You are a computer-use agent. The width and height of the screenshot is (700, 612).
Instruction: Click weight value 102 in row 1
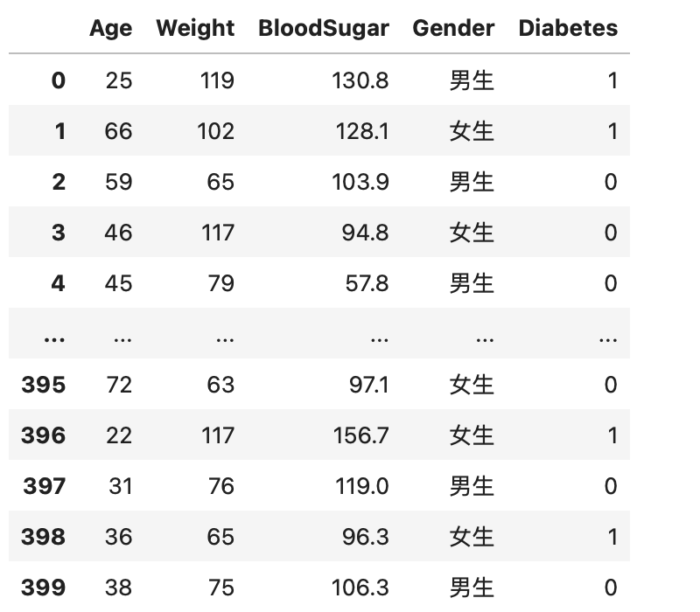215,132
